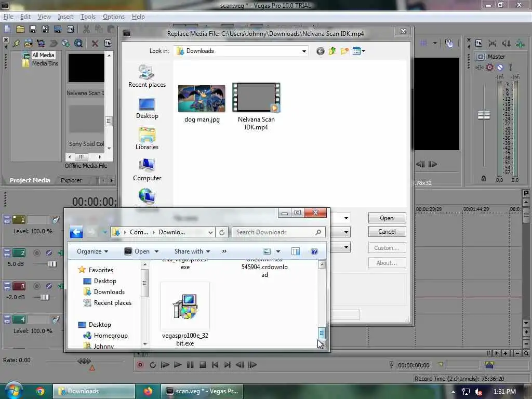Click the Master volume fader
The image size is (532, 399).
click(484, 115)
